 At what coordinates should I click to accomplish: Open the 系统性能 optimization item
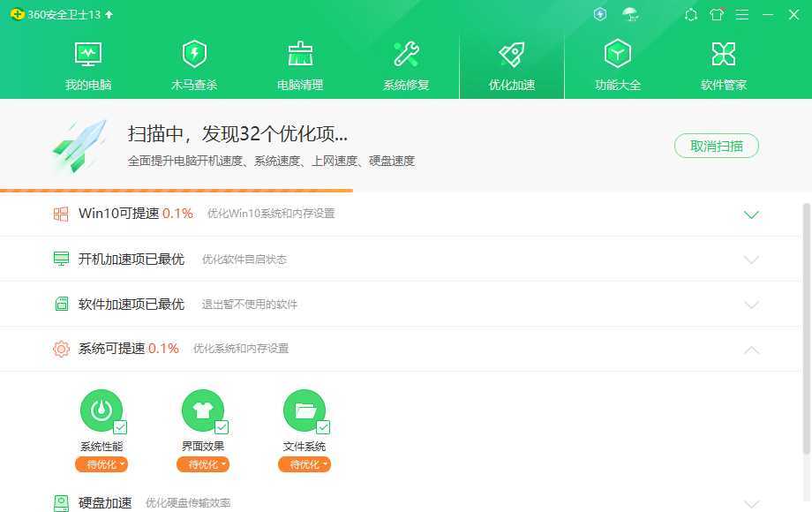[x=100, y=410]
